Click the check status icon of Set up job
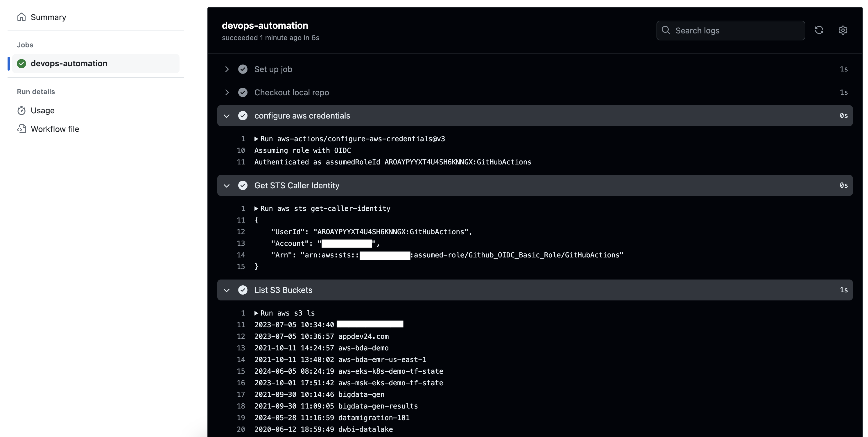868x437 pixels. point(243,69)
